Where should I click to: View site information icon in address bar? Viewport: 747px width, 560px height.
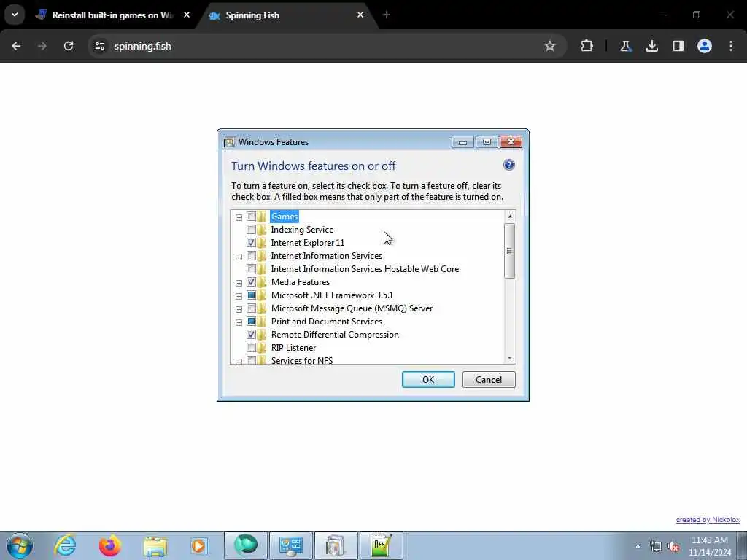pyautogui.click(x=100, y=46)
